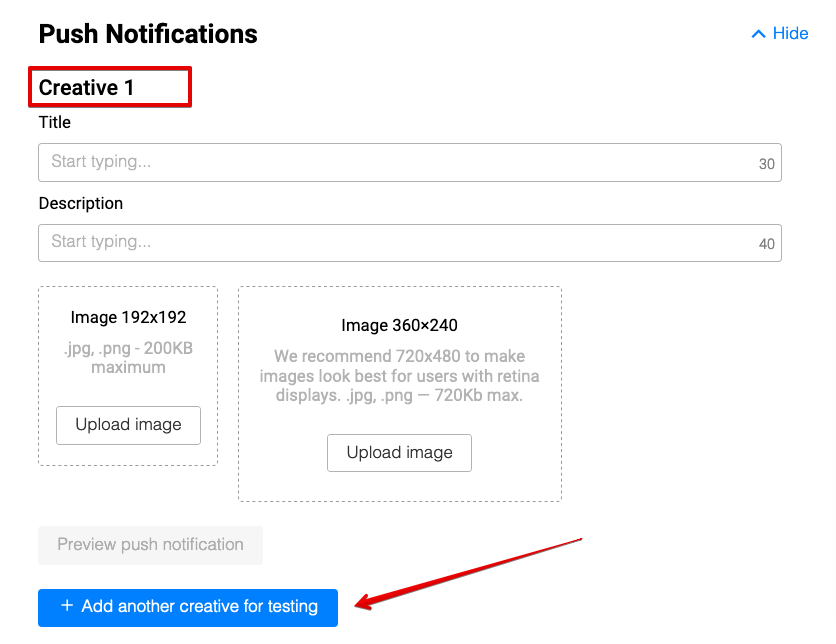Click the Image 192x192 label

128,318
